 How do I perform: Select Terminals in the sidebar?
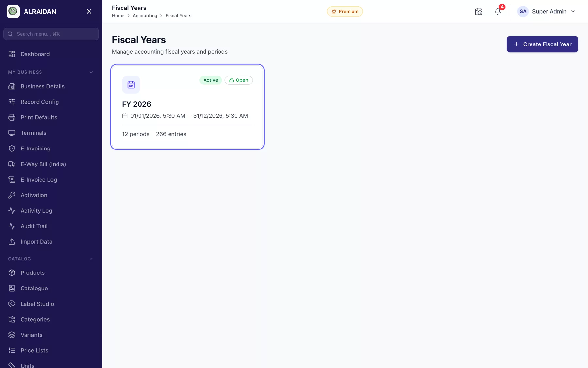(x=51, y=133)
